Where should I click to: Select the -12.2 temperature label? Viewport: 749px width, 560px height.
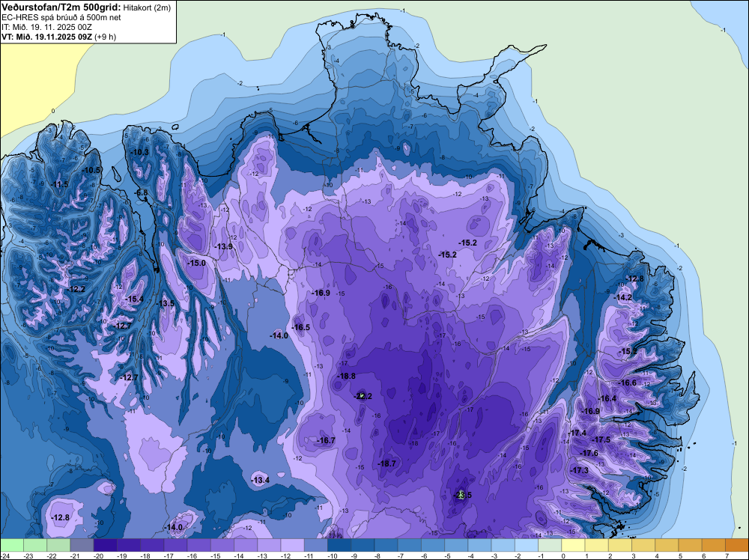click(76, 289)
